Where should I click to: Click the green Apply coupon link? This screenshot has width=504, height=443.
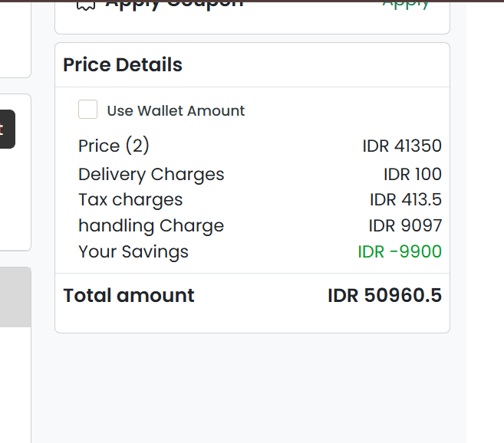tap(406, 5)
